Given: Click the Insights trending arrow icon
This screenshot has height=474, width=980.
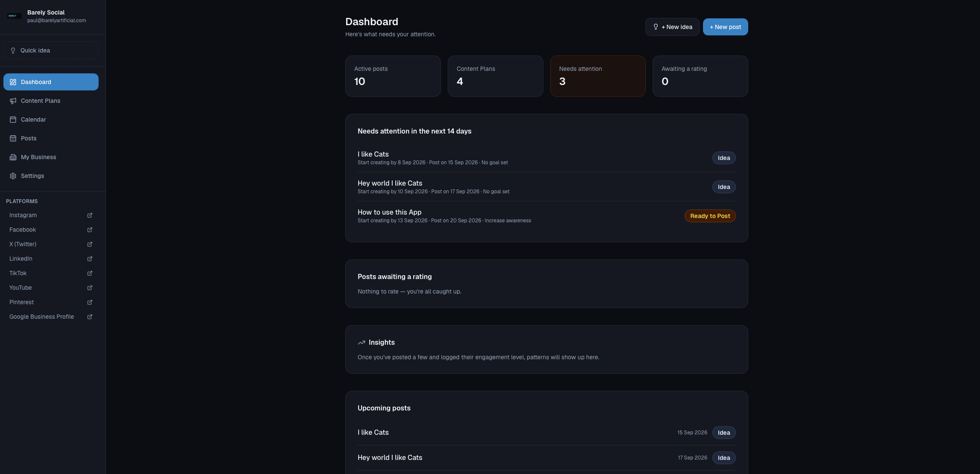Looking at the screenshot, I should click(x=362, y=343).
